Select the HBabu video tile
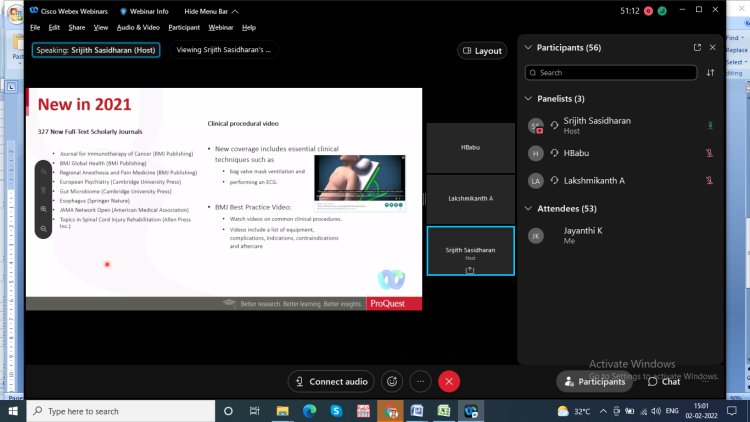 [x=471, y=148]
